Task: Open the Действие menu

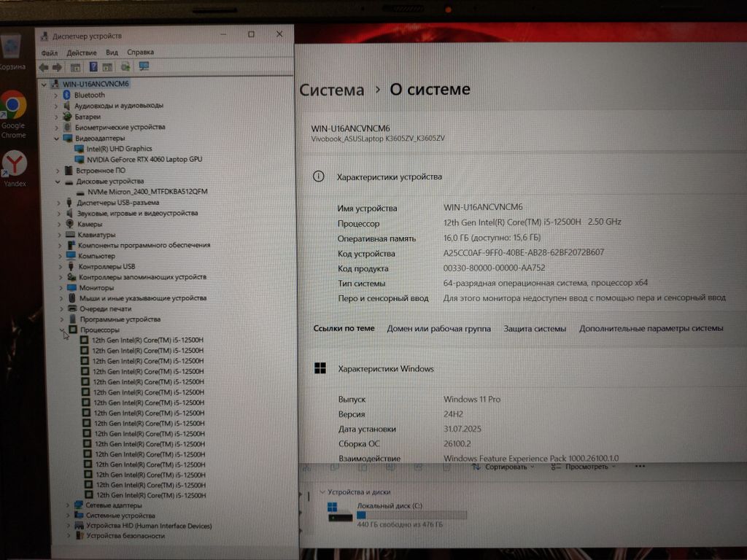Action: (81, 52)
